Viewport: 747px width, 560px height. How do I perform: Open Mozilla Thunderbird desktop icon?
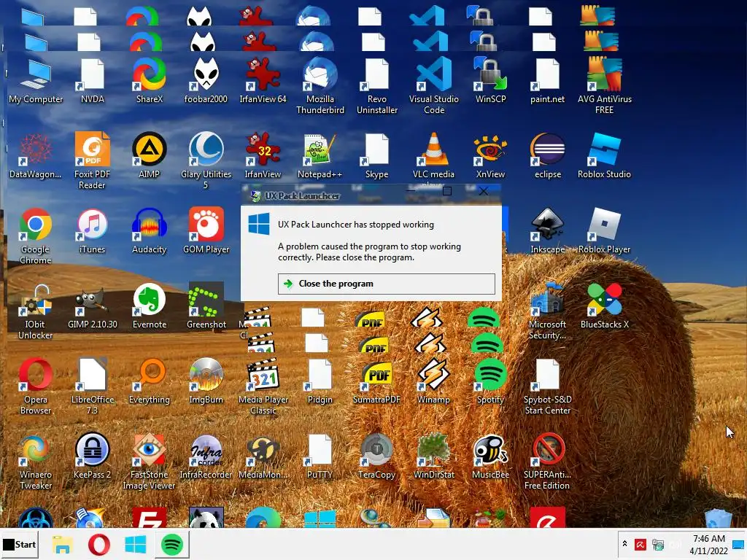pos(320,87)
